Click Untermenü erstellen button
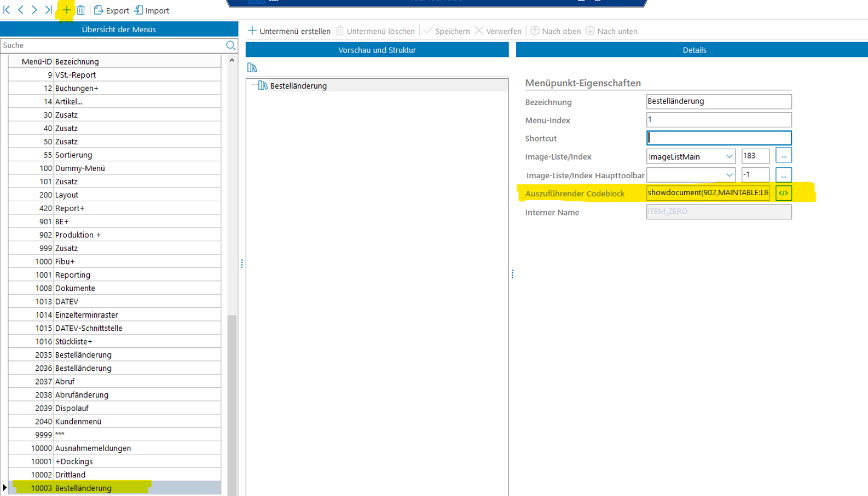This screenshot has height=496, width=868. pos(289,31)
